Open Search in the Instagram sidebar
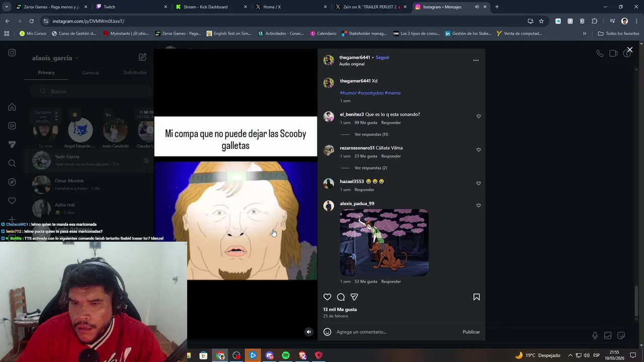Screen dimensions: 644x362 click(x=12, y=163)
